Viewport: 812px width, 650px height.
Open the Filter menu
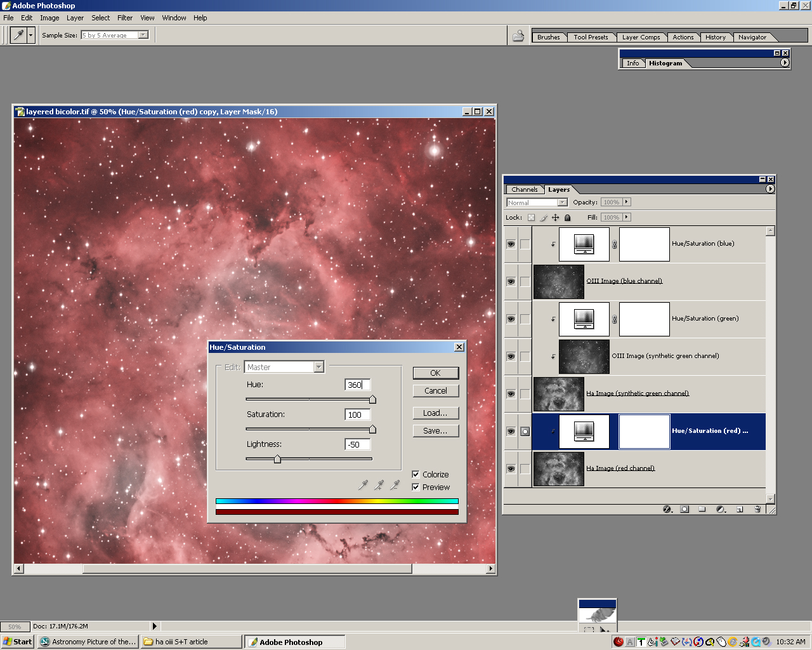tap(125, 18)
